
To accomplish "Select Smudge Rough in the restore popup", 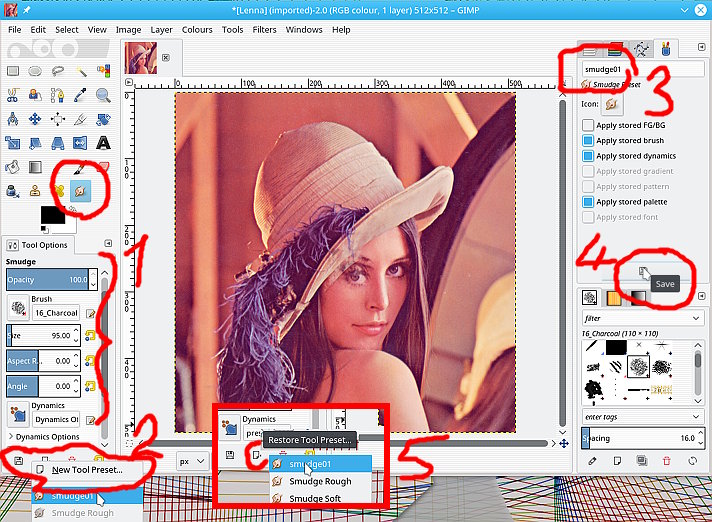I will (x=320, y=481).
